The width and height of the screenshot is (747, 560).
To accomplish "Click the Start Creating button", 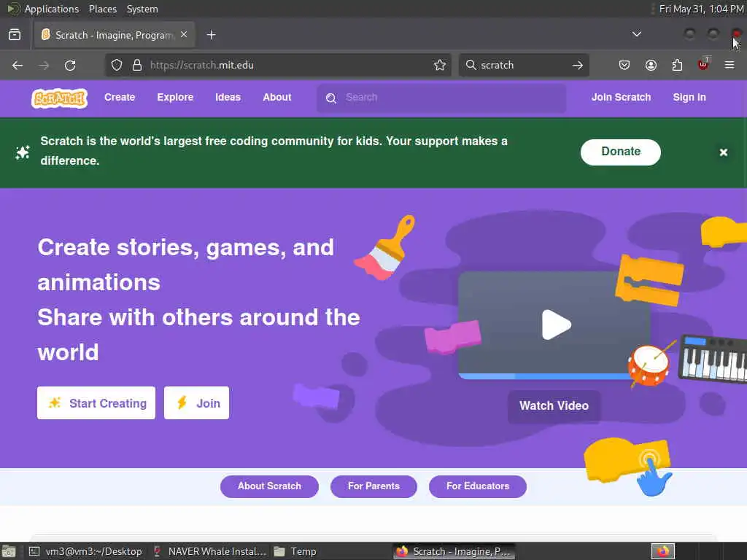I will (96, 402).
